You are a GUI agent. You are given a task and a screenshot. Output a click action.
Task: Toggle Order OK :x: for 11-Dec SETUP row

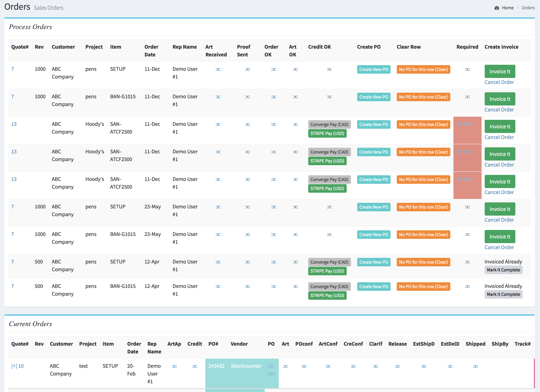pos(274,69)
